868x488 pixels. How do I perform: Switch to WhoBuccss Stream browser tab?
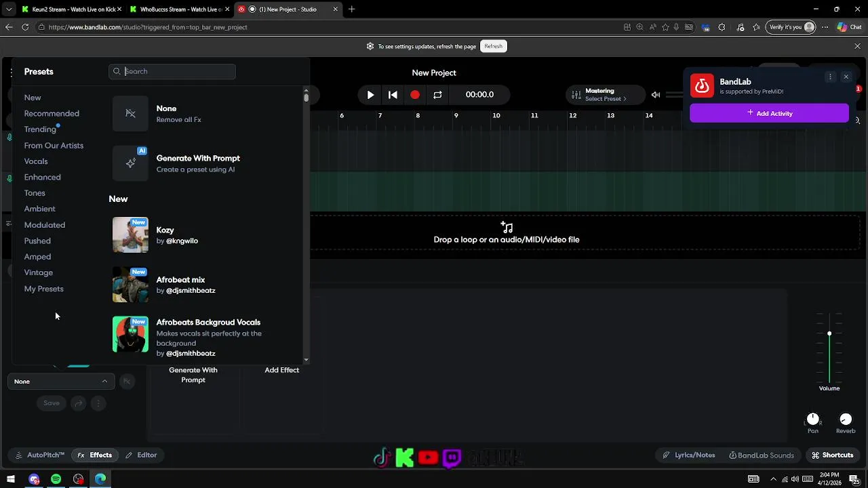179,9
